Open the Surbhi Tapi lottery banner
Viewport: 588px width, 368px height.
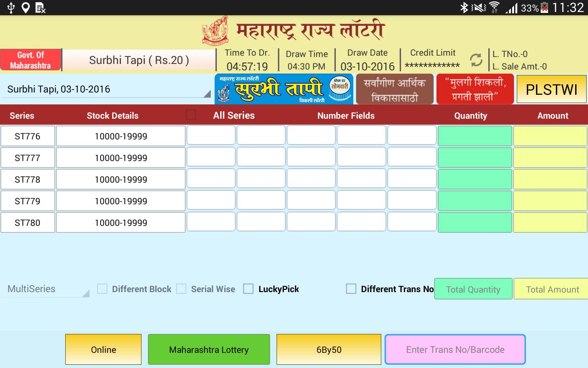pyautogui.click(x=283, y=89)
